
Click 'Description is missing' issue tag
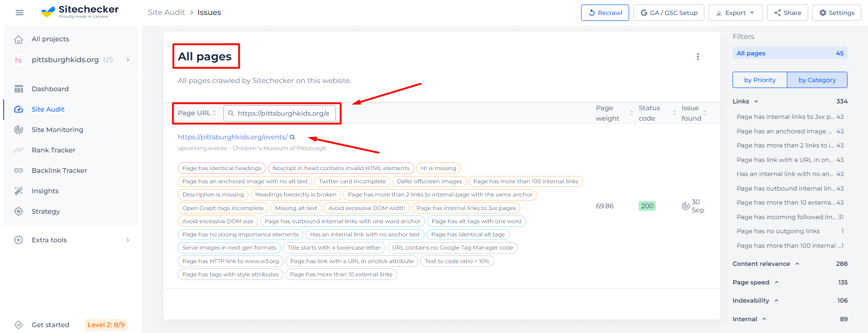213,195
